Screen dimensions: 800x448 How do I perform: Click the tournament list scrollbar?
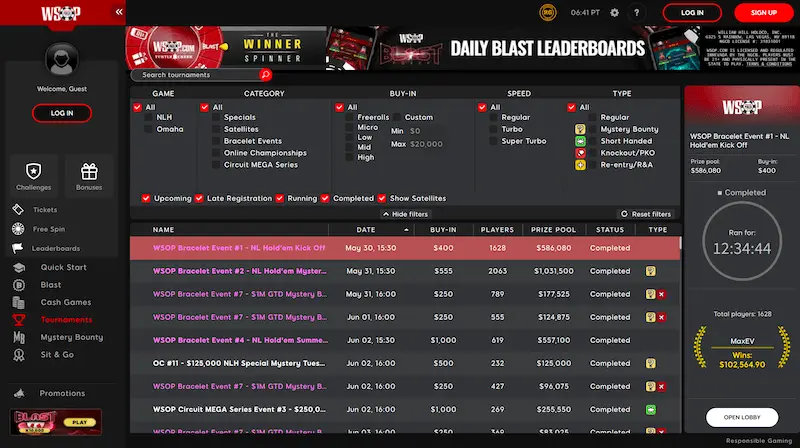(x=680, y=243)
